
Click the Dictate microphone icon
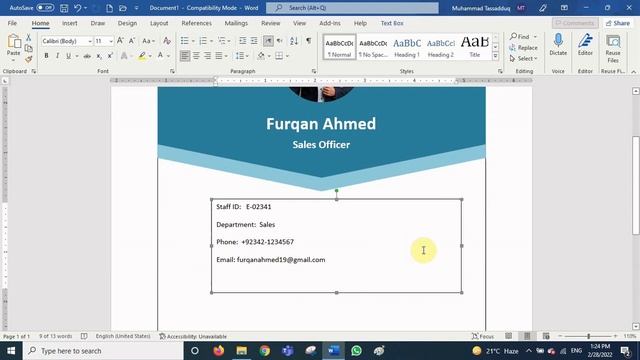click(558, 41)
